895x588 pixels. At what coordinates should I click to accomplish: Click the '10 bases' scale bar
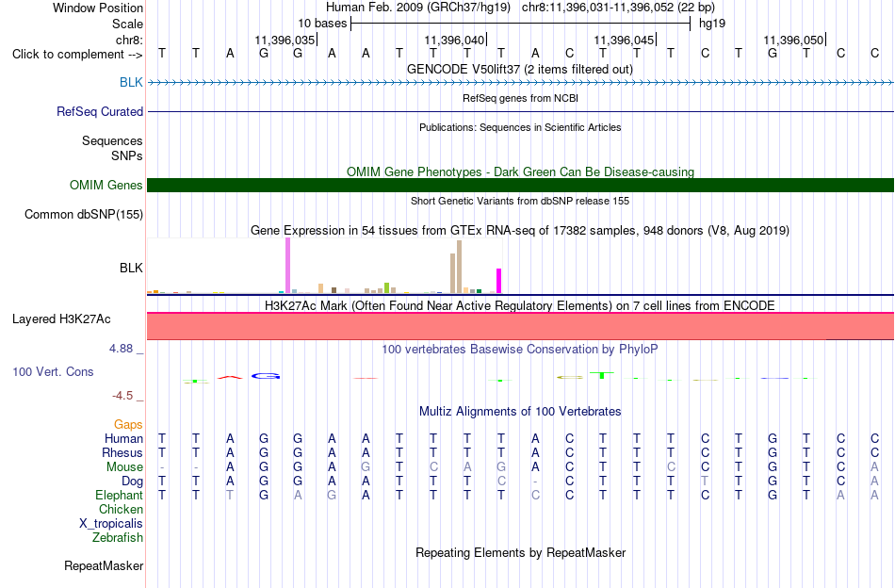521,24
